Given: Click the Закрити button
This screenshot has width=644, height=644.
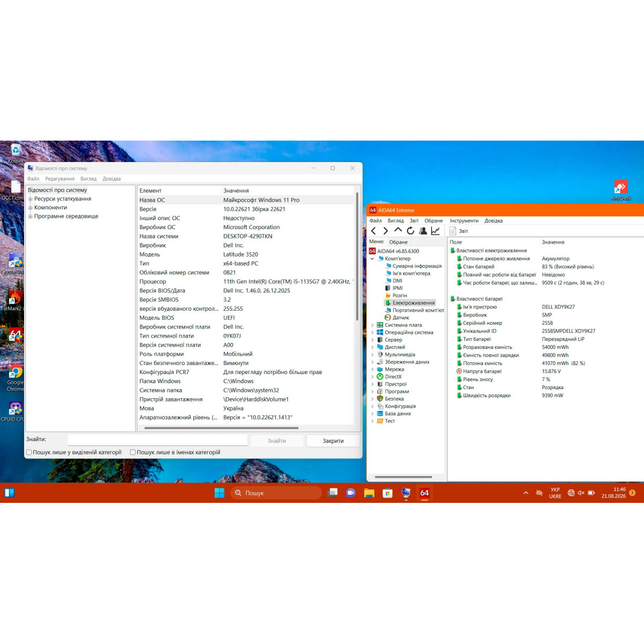Looking at the screenshot, I should click(333, 441).
